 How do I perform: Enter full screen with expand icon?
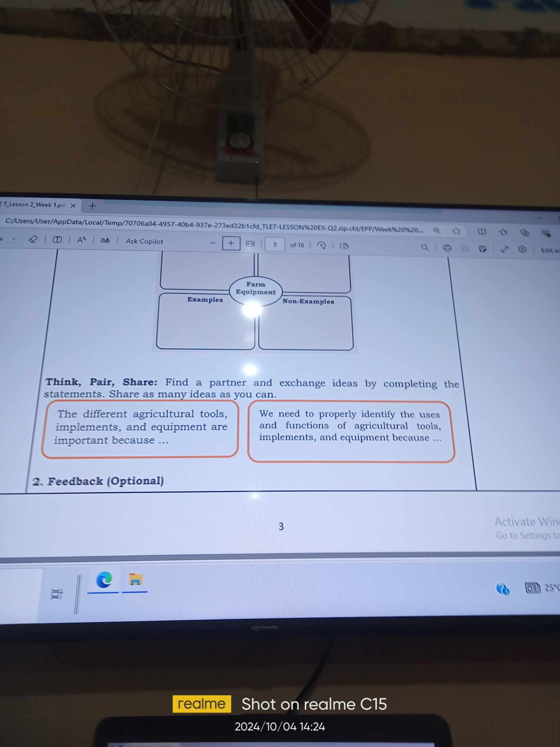click(505, 249)
